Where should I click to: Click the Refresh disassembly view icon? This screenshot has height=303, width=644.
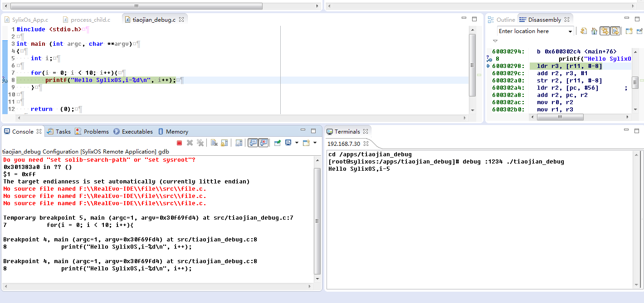coord(584,31)
